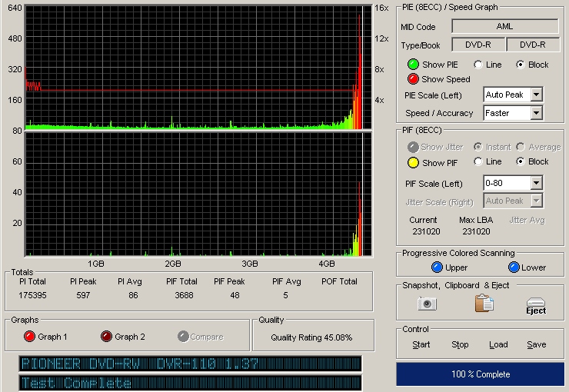569x392 pixels.
Task: Open PIF Scale 0-80 dropdown
Action: [x=536, y=183]
